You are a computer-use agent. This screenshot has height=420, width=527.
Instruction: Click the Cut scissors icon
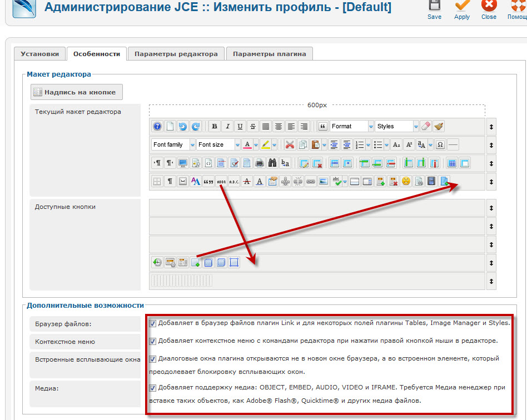(x=289, y=144)
